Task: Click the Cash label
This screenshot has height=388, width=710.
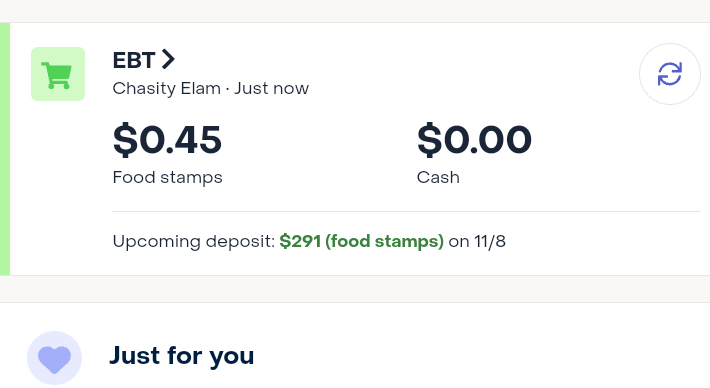Action: (438, 177)
